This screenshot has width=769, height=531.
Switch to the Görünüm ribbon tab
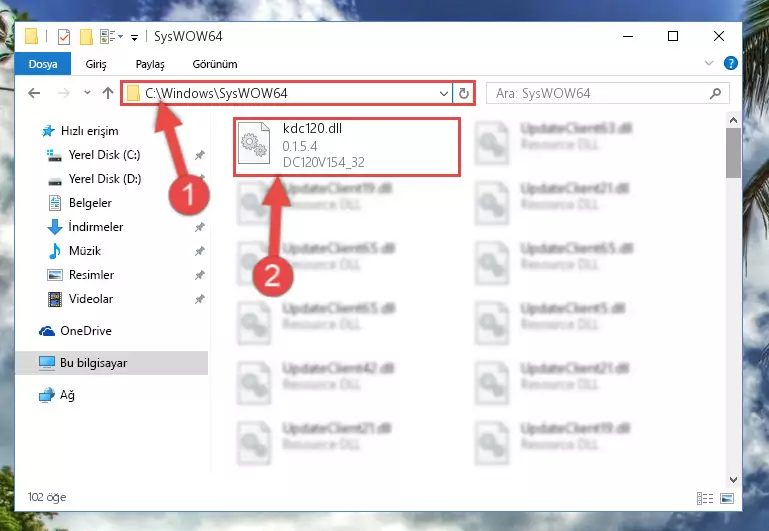click(x=215, y=64)
